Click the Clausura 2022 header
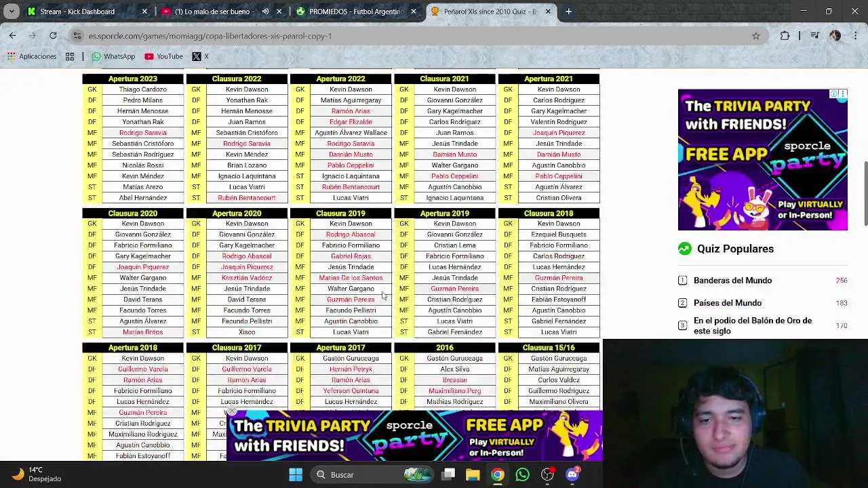Screen dimensions: 868x488 237,79
